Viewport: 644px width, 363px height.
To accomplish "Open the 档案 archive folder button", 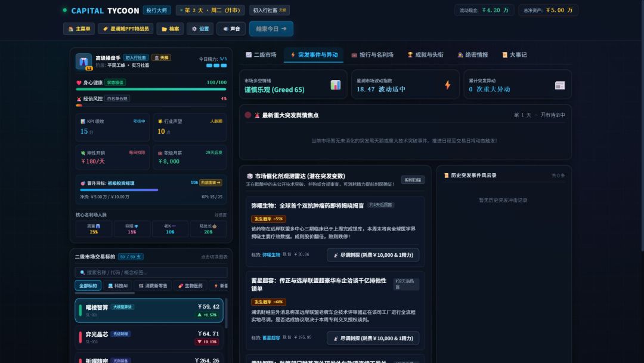I will pyautogui.click(x=170, y=29).
